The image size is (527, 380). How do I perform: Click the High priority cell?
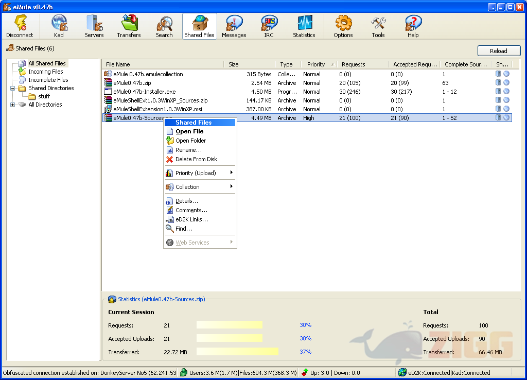tap(309, 118)
